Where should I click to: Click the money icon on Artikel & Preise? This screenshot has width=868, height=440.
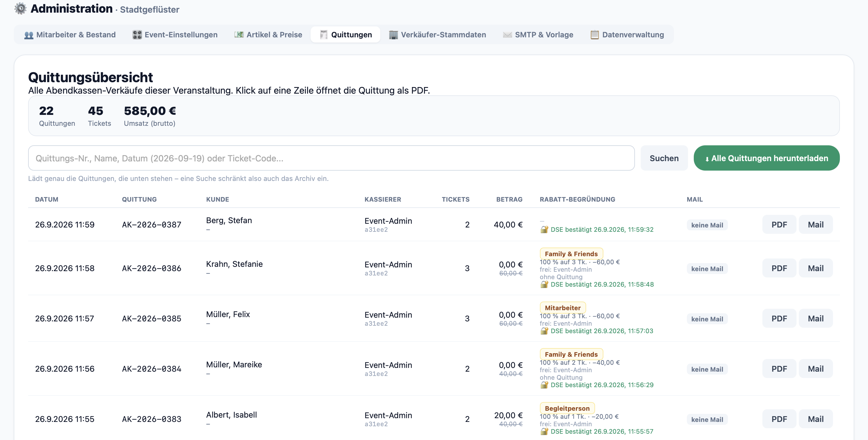[239, 35]
